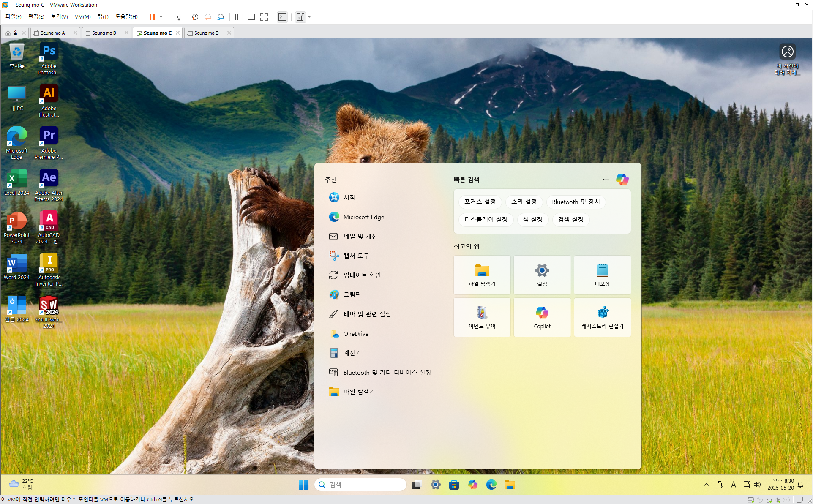
Task: Expand the stretch guest dropdown arrow
Action: (309, 17)
